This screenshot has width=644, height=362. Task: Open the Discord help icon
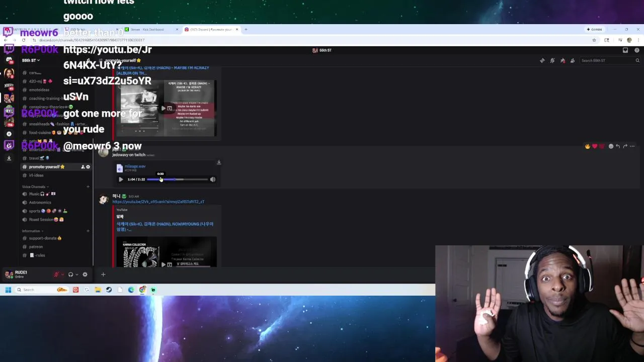coord(637,50)
